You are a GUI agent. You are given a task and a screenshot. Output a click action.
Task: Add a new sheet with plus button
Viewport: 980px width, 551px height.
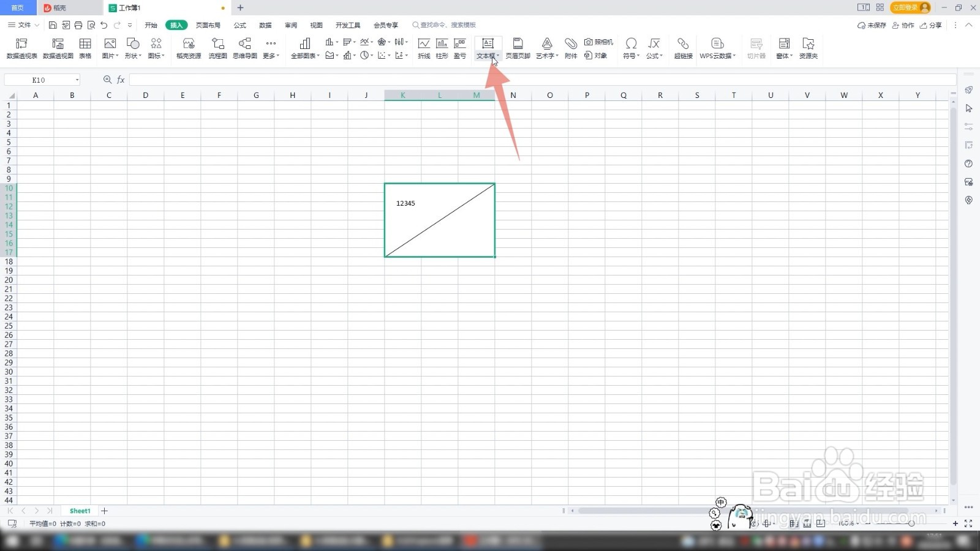click(104, 511)
